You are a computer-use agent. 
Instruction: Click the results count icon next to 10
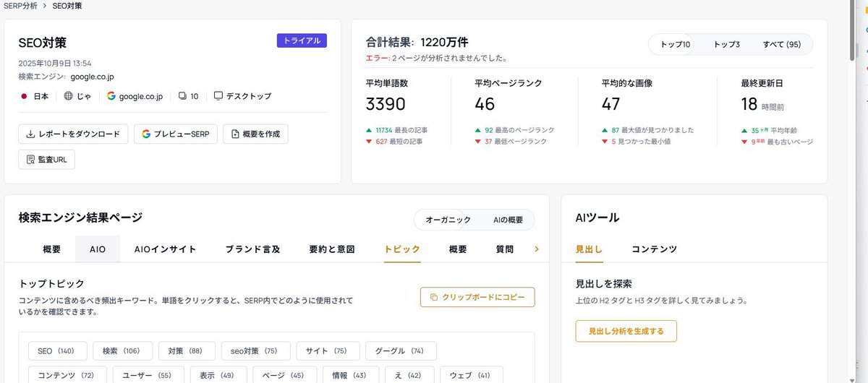(x=182, y=95)
